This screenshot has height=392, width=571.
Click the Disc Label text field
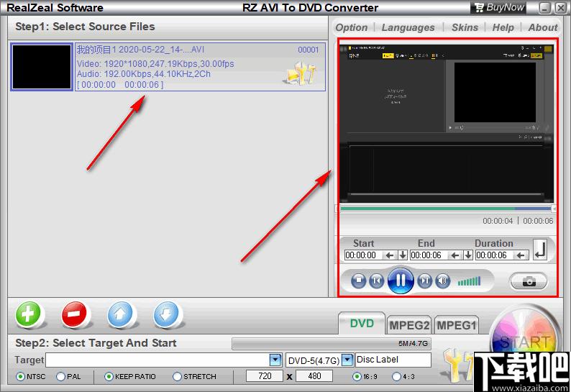point(393,360)
